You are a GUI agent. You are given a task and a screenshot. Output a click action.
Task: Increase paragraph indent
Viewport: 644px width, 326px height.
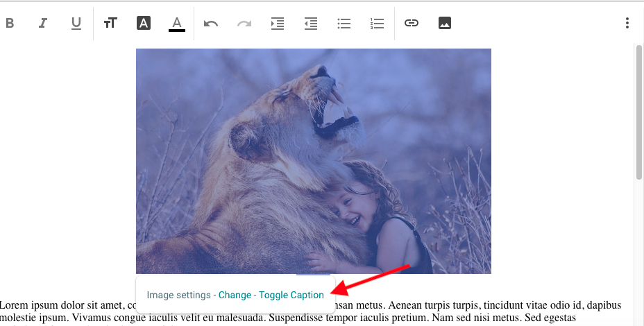pyautogui.click(x=278, y=23)
